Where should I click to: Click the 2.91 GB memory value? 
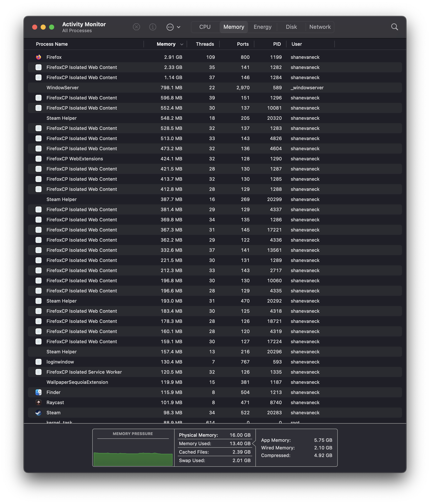coord(173,57)
